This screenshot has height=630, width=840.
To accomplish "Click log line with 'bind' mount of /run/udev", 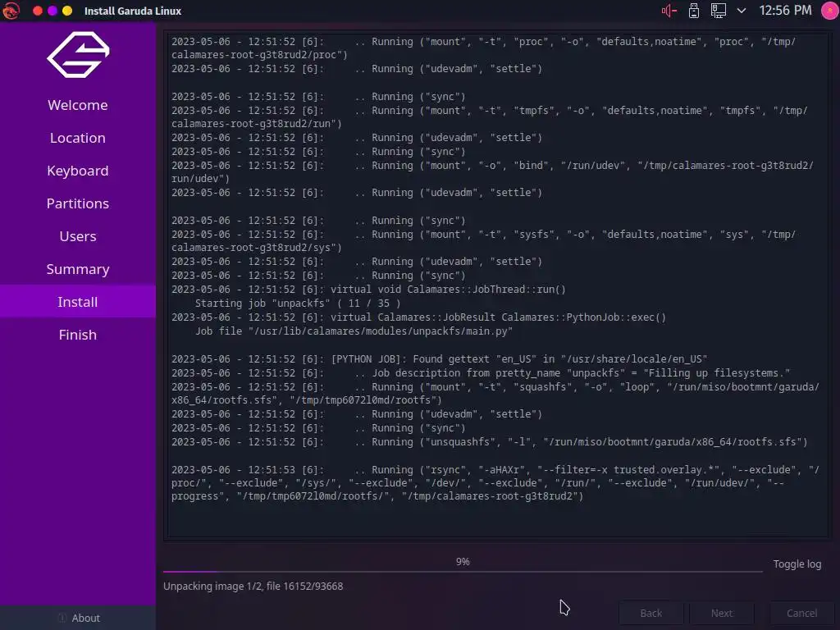I will click(492, 172).
